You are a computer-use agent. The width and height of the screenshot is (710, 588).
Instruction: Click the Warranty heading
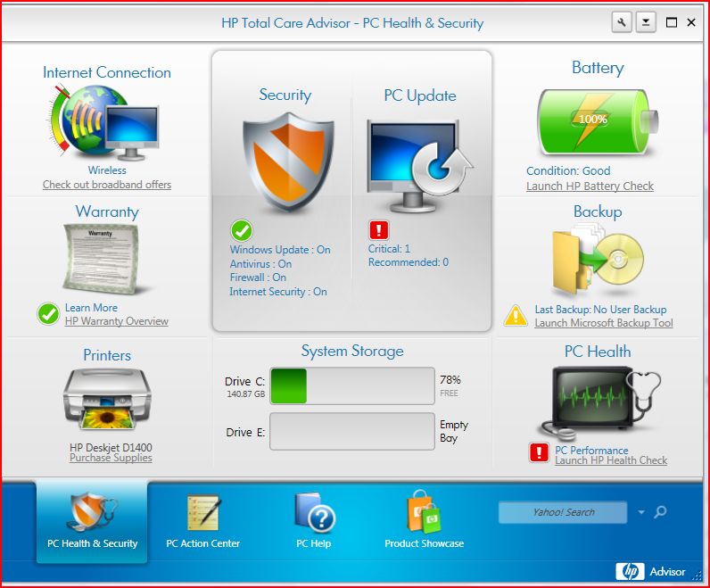point(107,212)
